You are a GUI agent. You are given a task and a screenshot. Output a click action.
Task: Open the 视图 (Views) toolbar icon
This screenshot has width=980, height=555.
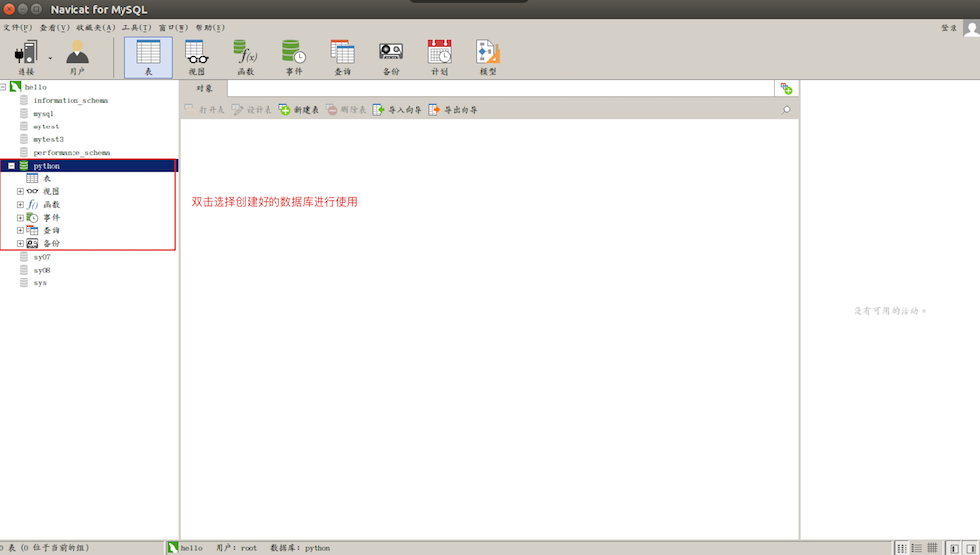(x=196, y=57)
